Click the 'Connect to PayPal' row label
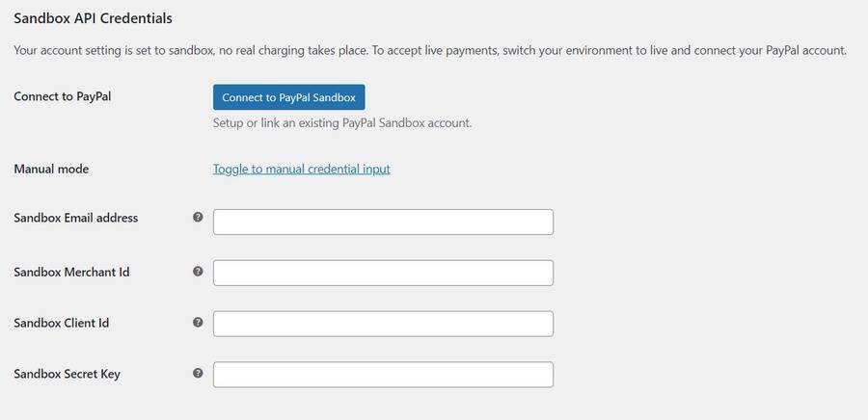The image size is (868, 420). click(62, 96)
